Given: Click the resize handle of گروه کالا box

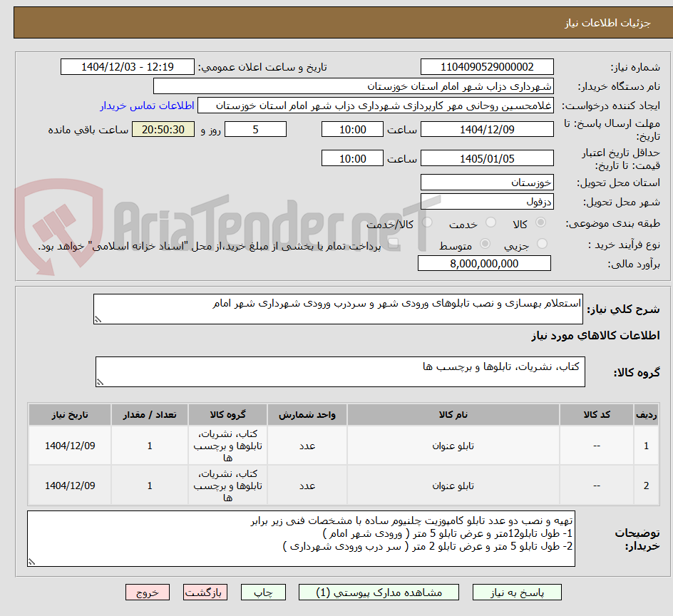Looking at the screenshot, I should 100,382.
